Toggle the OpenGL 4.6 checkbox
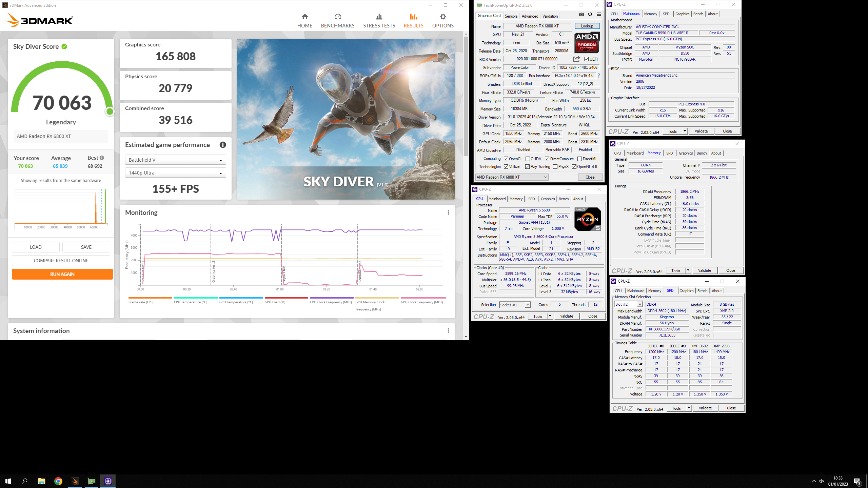Image resolution: width=868 pixels, height=488 pixels. tap(574, 167)
